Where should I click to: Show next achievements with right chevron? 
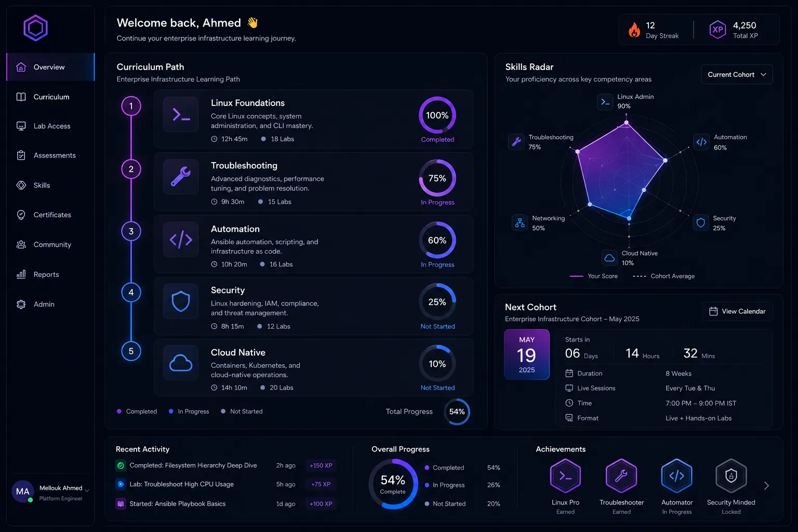click(766, 486)
